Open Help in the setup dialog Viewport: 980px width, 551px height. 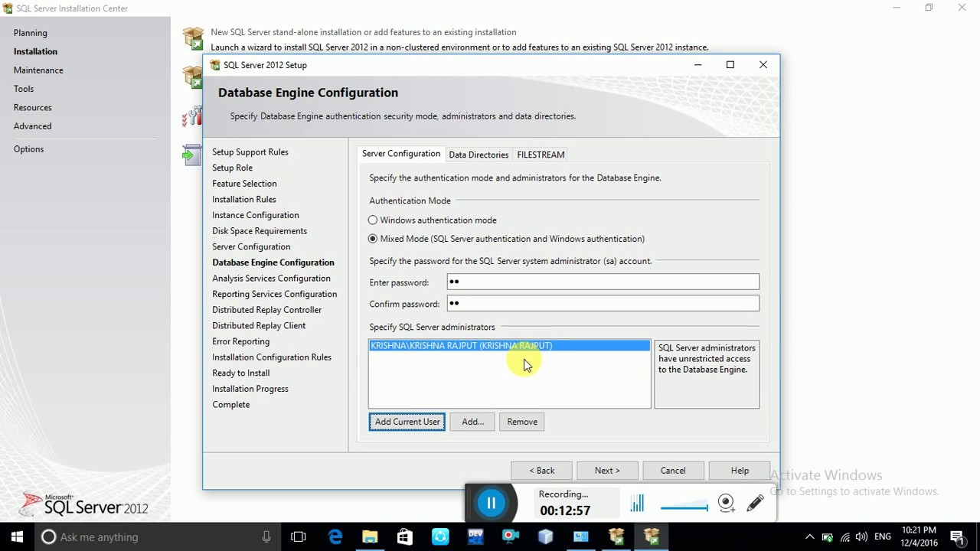tap(740, 471)
